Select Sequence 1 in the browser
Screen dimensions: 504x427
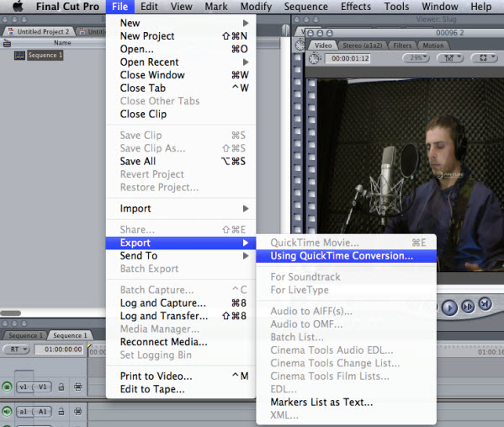tap(45, 55)
